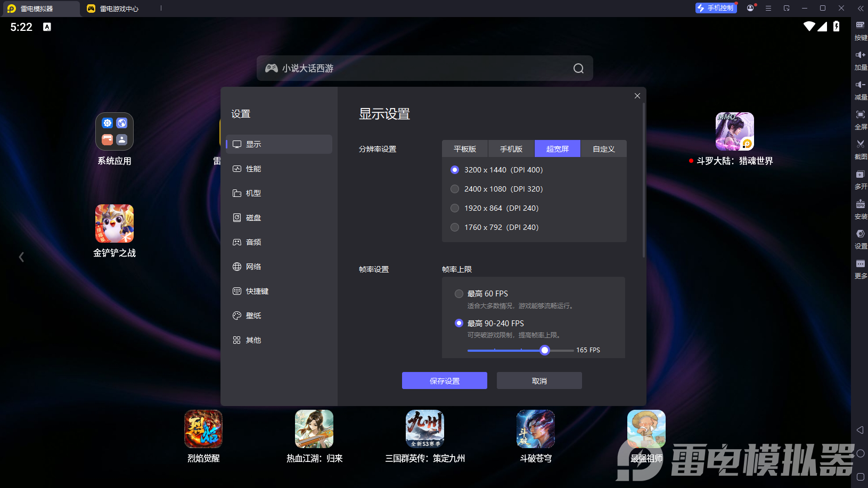This screenshot has width=868, height=488.
Task: Click the search magnifier icon
Action: [578, 69]
